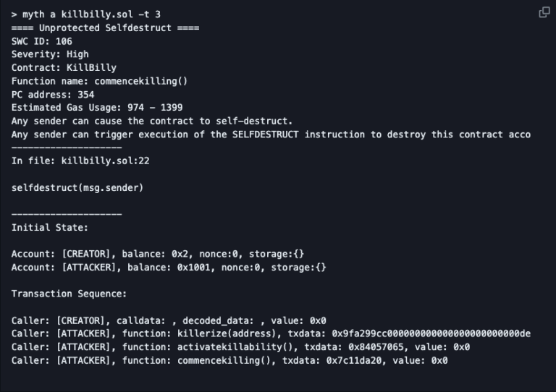The width and height of the screenshot is (556, 392).
Task: Click the 'Estimated Gas Usage' line
Action: [97, 108]
